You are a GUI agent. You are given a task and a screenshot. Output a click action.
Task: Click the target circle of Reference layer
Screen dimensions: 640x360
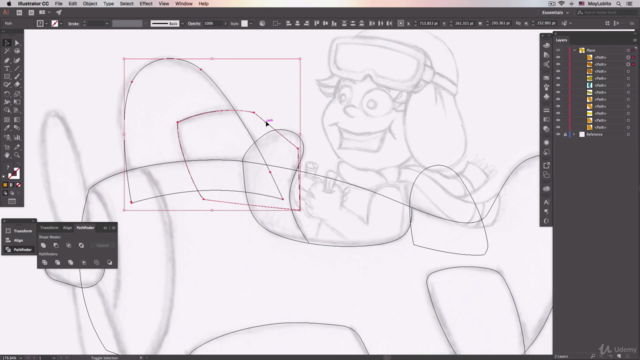pyautogui.click(x=628, y=134)
